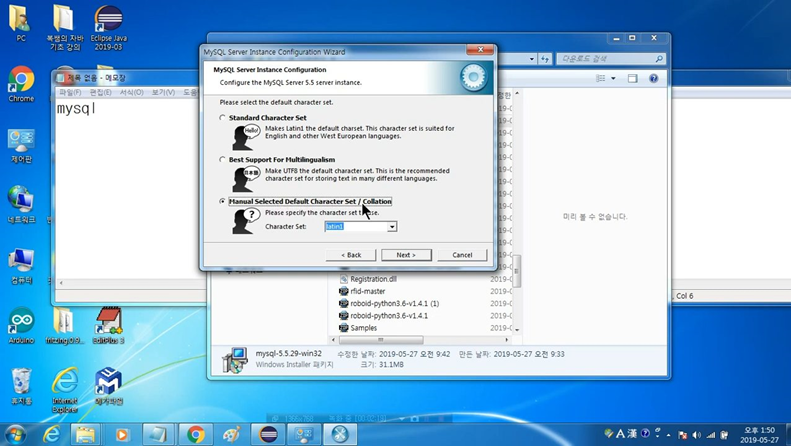
Task: Click the Notepad text area containing mysql
Action: [x=128, y=188]
